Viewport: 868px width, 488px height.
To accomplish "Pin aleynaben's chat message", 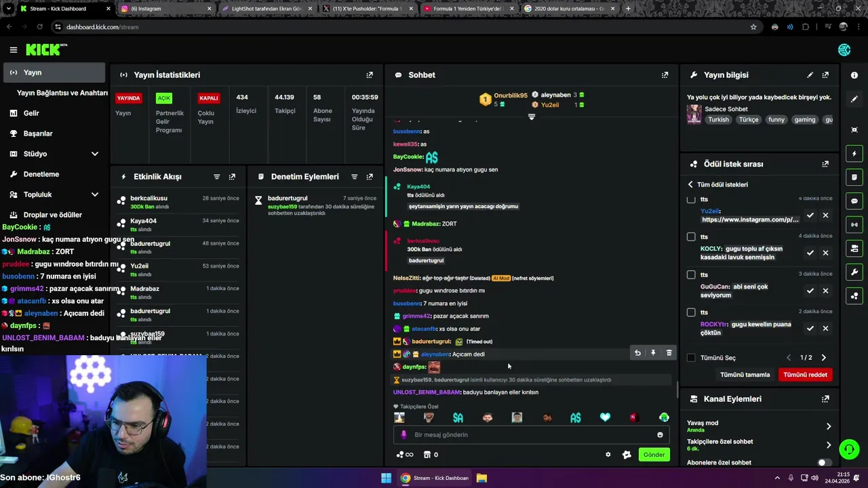I will point(653,353).
